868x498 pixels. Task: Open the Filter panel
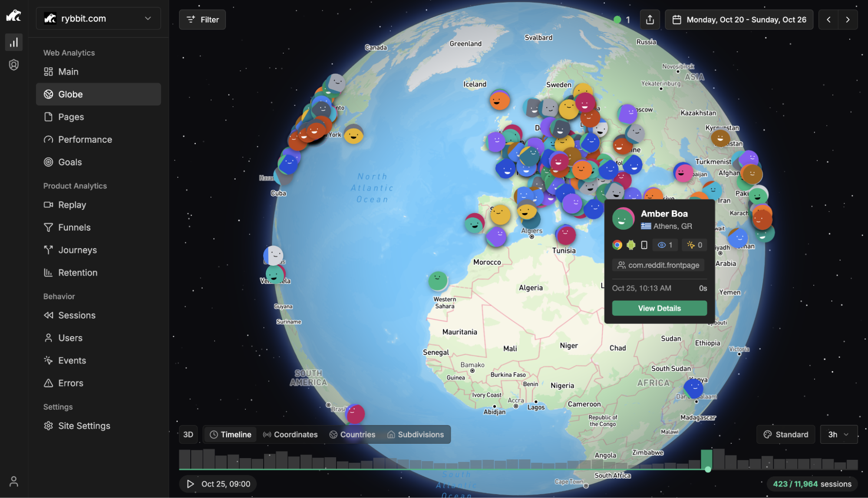pyautogui.click(x=202, y=20)
